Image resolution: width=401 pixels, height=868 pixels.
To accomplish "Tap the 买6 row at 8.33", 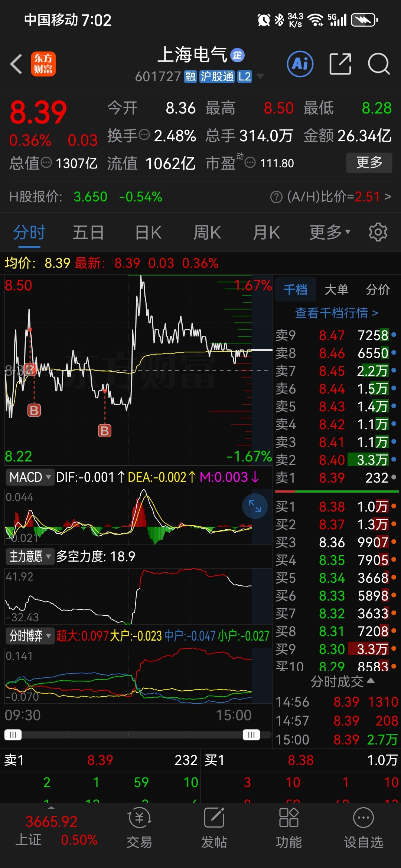I will tap(336, 596).
